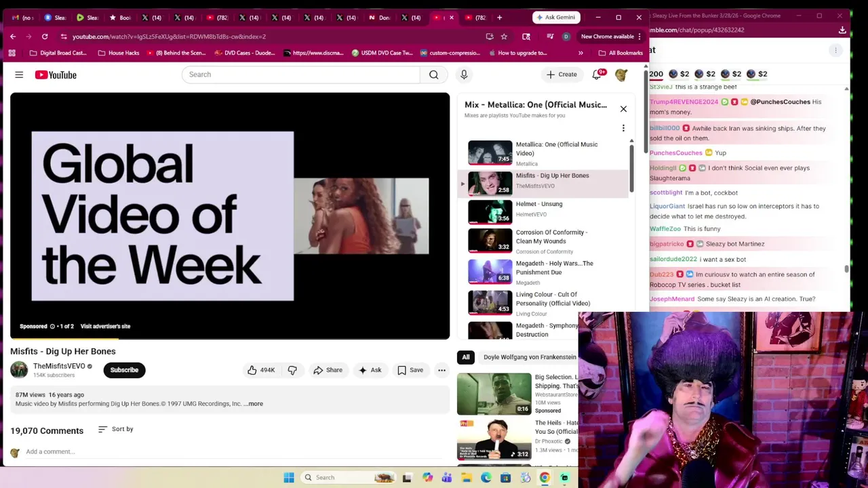Open the DVD Cases - Duode... bookmark
Viewport: 868px width, 488px height.
[x=246, y=53]
